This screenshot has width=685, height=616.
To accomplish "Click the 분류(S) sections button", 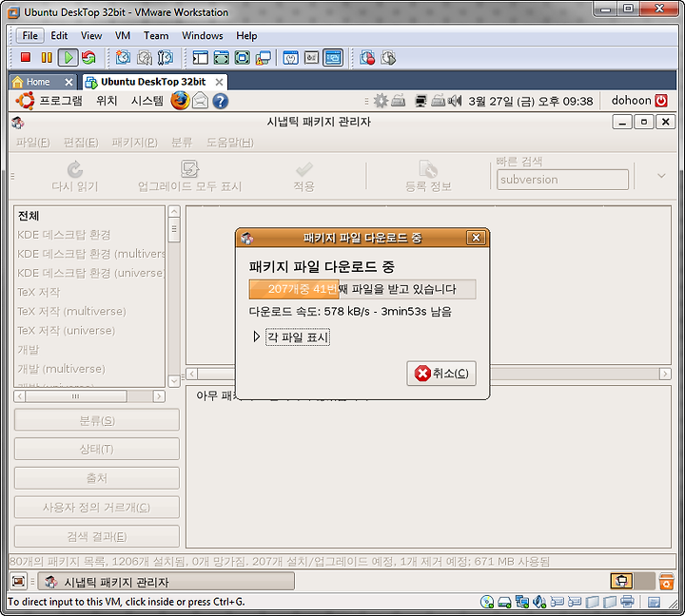I will click(97, 420).
